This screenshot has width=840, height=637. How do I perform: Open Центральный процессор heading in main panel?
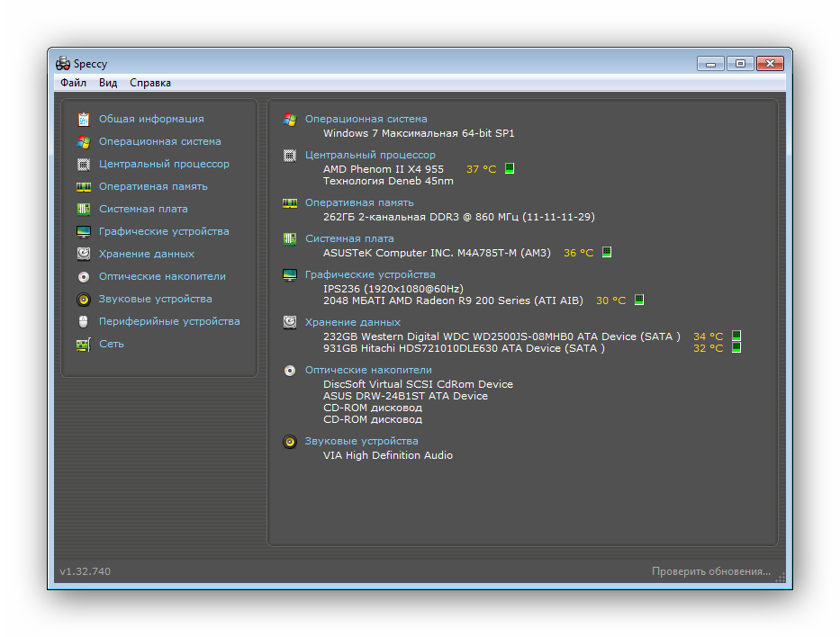coord(369,155)
